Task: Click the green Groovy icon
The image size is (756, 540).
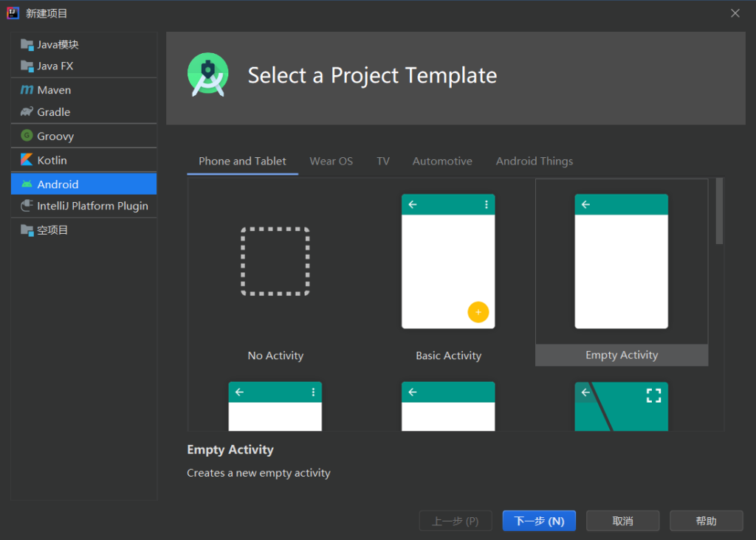Action: 27,136
